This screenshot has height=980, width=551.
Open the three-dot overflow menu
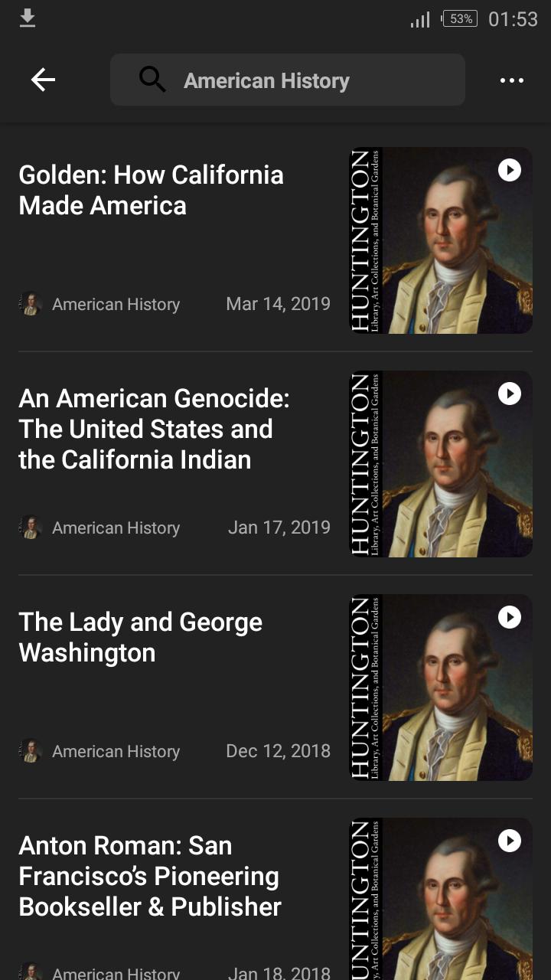511,80
